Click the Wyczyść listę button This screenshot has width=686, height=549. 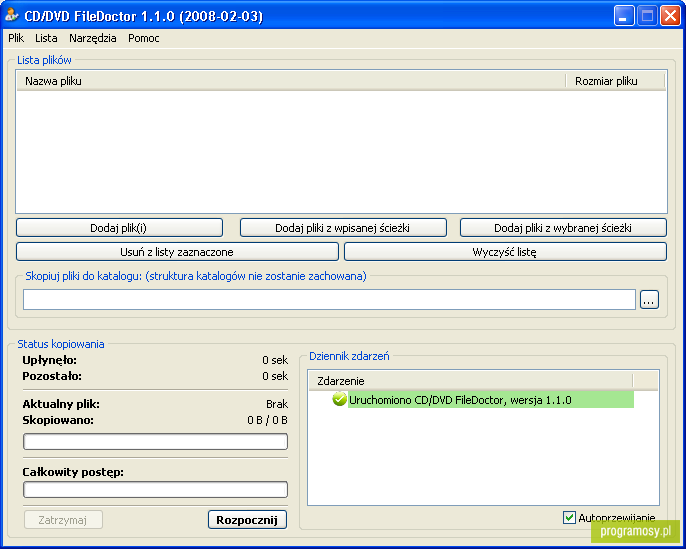(x=505, y=252)
